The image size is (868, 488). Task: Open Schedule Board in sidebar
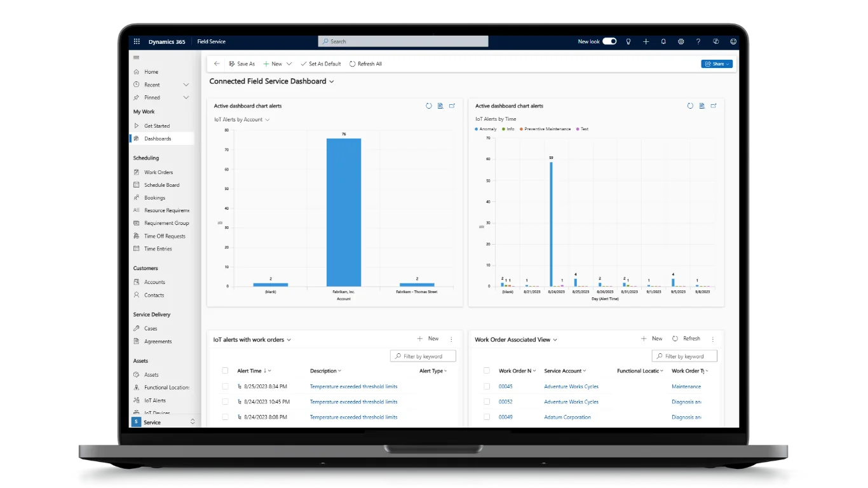(x=161, y=185)
